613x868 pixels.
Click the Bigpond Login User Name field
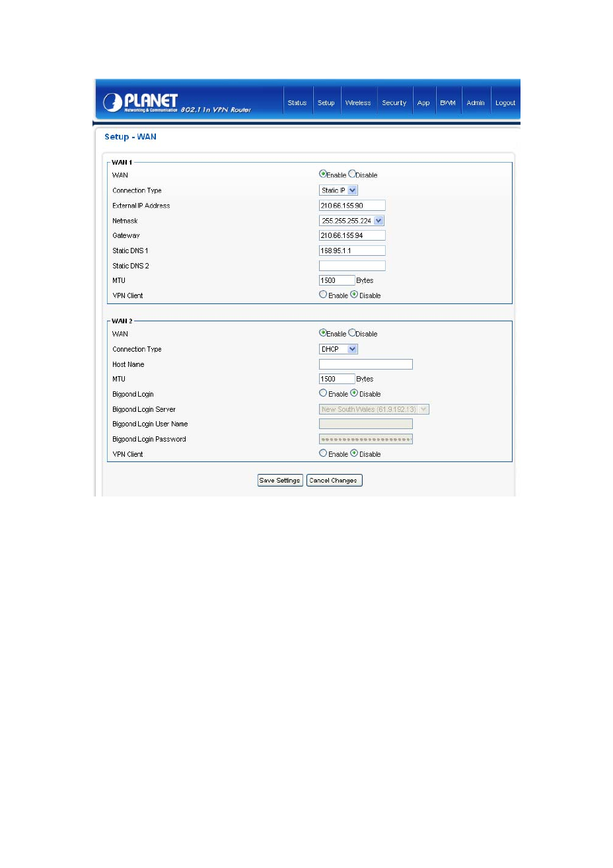(366, 424)
